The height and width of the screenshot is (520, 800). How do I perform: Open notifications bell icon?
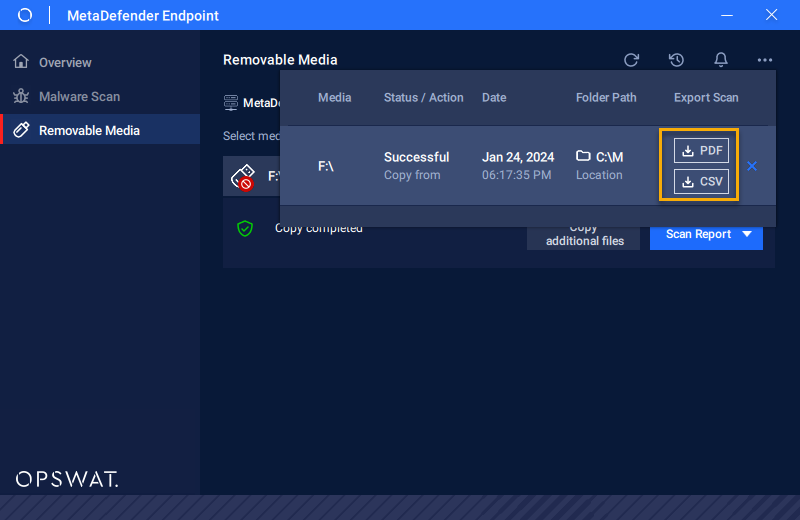pos(720,60)
